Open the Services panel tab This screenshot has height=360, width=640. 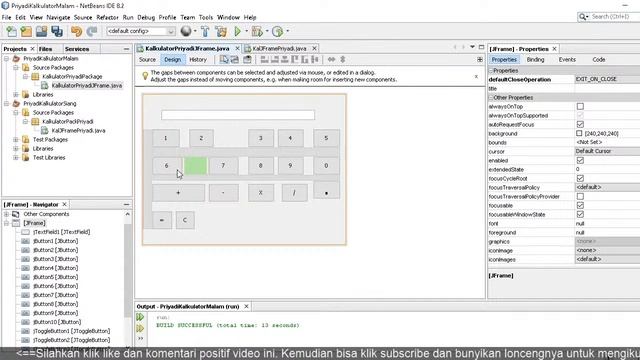click(x=77, y=49)
